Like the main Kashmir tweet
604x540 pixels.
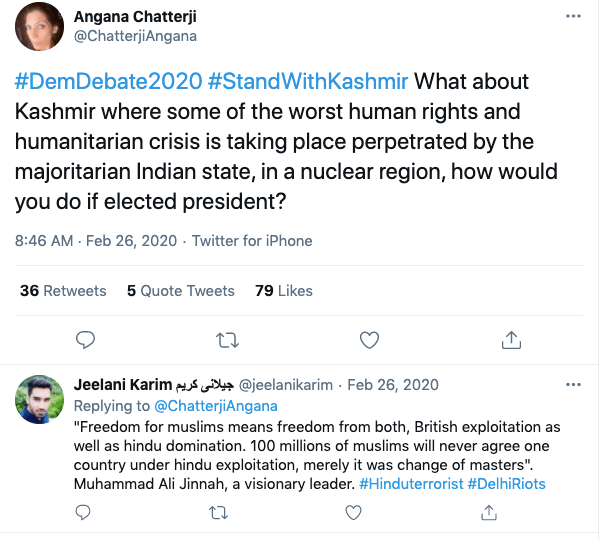coord(370,340)
